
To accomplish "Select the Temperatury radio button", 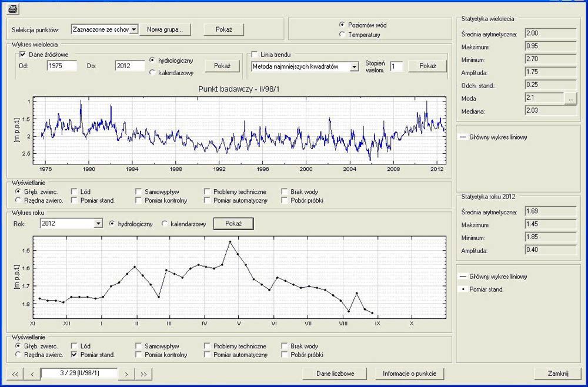I will [x=342, y=35].
